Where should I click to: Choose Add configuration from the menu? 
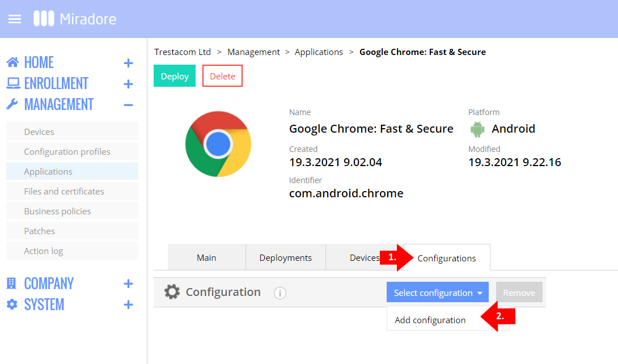point(430,320)
